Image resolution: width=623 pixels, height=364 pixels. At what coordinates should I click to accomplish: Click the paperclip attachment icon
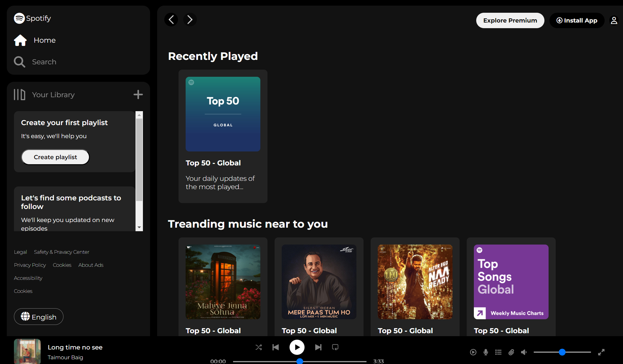point(511,352)
